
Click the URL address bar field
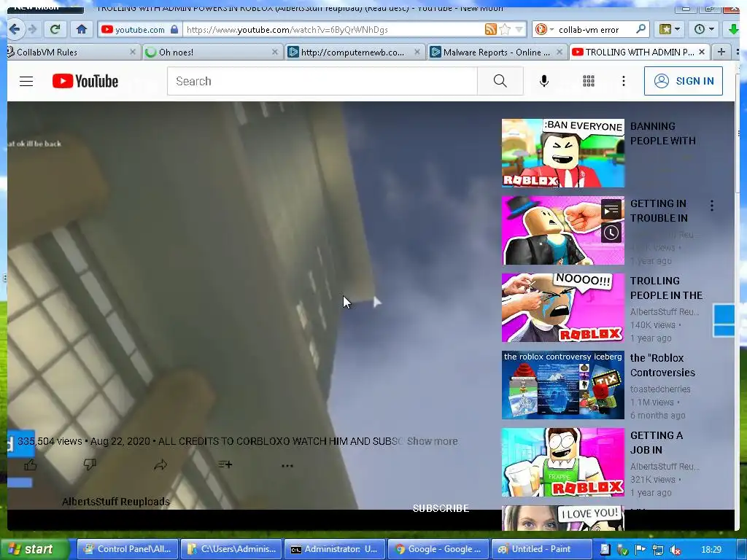[x=333, y=29]
